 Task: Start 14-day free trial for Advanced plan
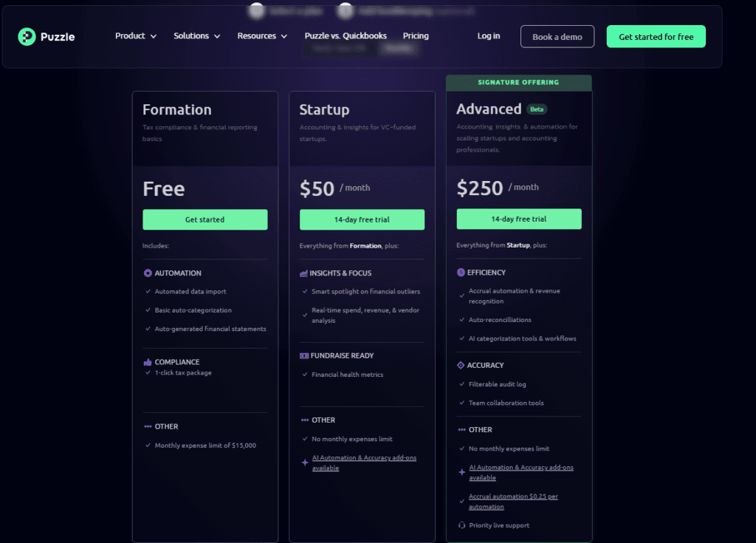pos(519,219)
